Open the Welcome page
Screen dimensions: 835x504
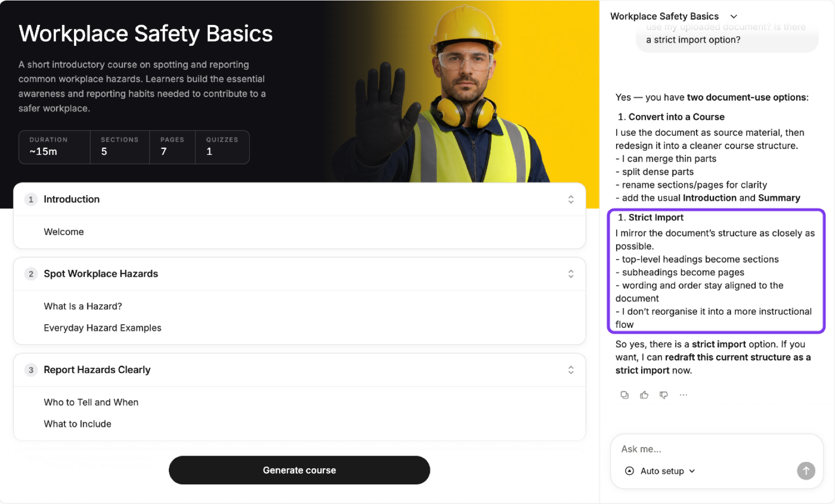coord(64,232)
